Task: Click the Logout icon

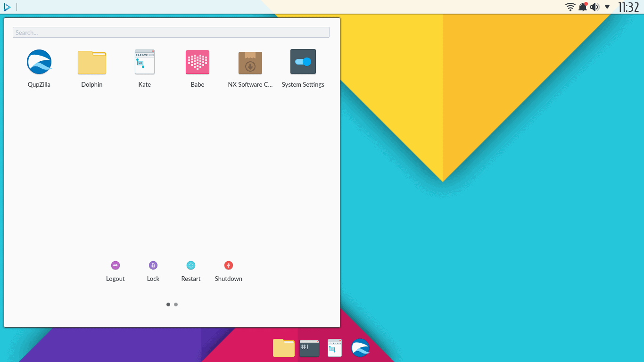Action: pos(116,265)
